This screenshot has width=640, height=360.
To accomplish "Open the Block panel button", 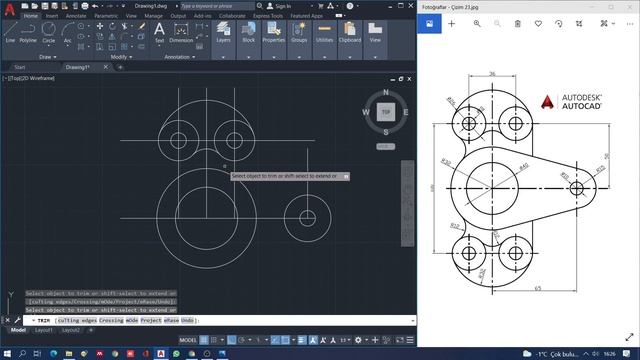I will (248, 32).
